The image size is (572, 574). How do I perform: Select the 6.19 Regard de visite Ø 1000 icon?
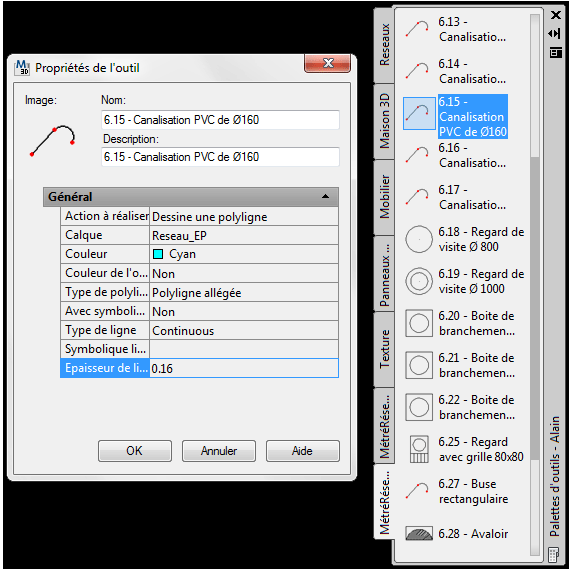coord(419,281)
